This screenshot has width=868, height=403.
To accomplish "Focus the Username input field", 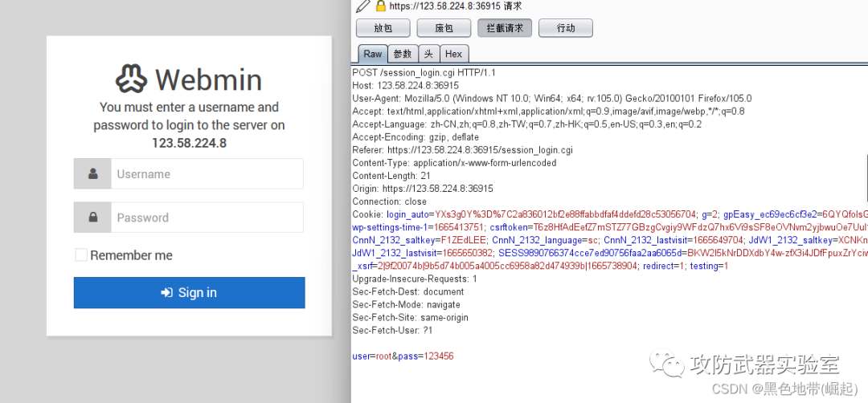I will (x=207, y=173).
